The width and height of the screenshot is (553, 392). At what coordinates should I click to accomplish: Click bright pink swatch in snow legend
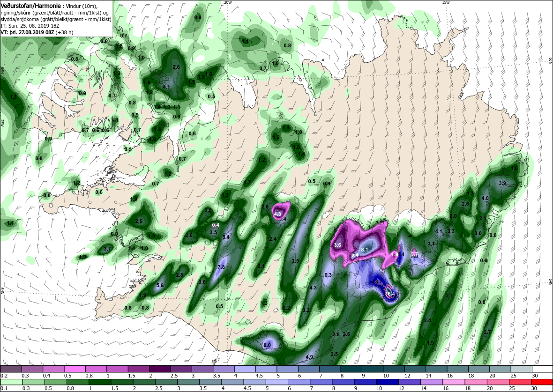[x=75, y=368]
